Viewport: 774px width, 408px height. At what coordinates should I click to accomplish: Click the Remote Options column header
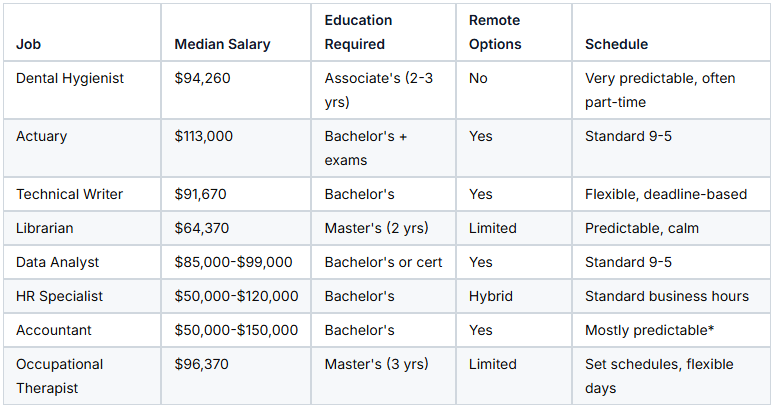click(495, 32)
